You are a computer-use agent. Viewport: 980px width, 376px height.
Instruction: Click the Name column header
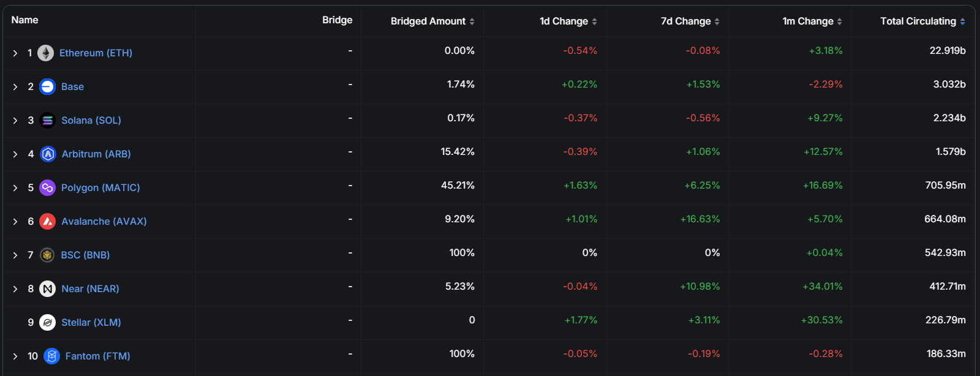[24, 20]
